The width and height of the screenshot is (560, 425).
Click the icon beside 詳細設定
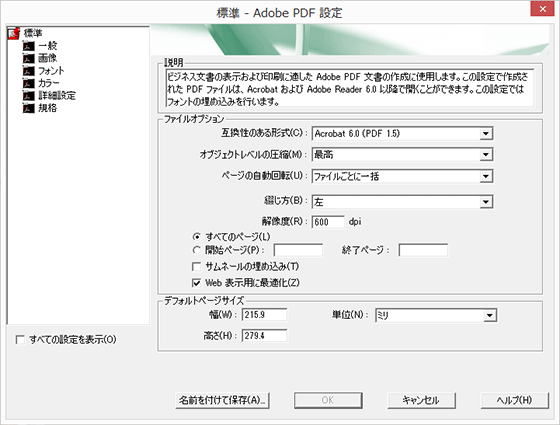(x=29, y=96)
